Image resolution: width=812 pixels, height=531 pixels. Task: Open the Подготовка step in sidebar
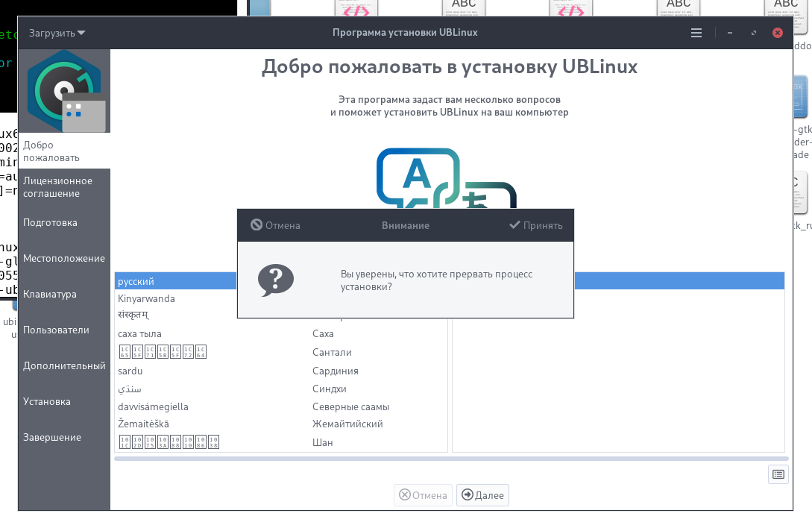pyautogui.click(x=64, y=222)
